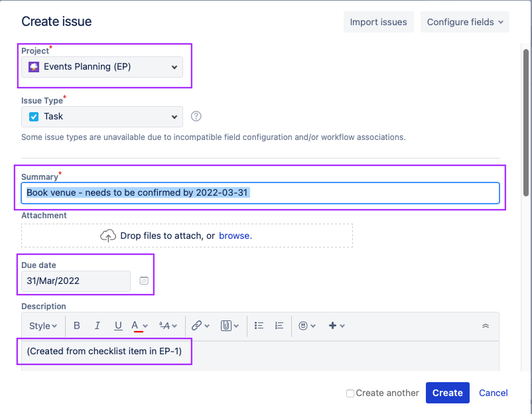This screenshot has width=532, height=414.
Task: Open the Issue Type dropdown
Action: [102, 116]
